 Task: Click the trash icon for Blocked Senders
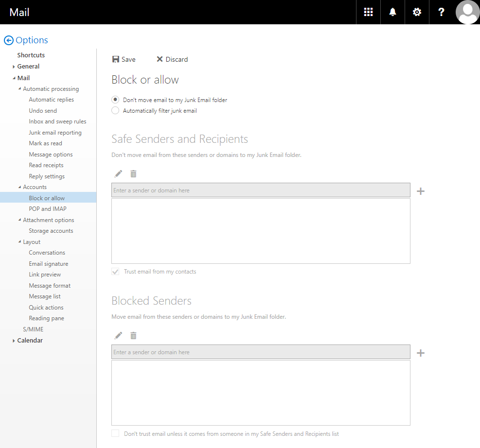tap(133, 335)
